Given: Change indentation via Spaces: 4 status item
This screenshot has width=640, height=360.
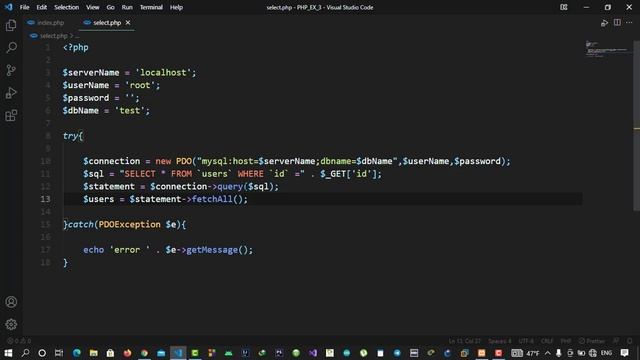Looking at the screenshot, I should 500,341.
